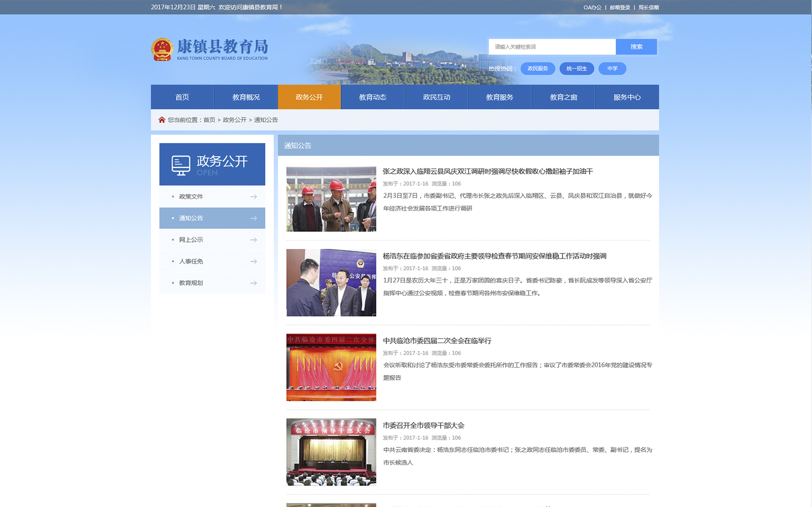Select the 政民服务 hot search tag
This screenshot has width=812, height=507.
pos(537,69)
